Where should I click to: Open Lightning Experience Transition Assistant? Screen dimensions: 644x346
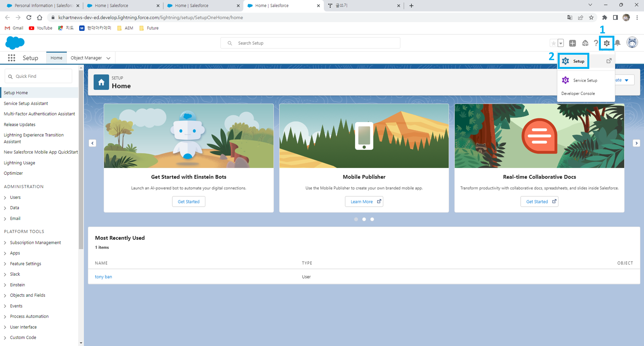[x=33, y=138]
